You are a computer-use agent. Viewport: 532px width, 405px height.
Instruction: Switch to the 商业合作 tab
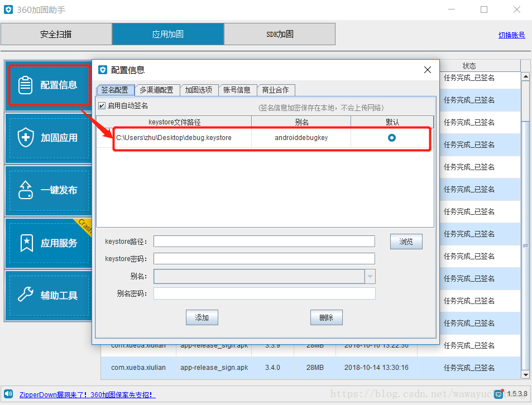click(x=276, y=90)
